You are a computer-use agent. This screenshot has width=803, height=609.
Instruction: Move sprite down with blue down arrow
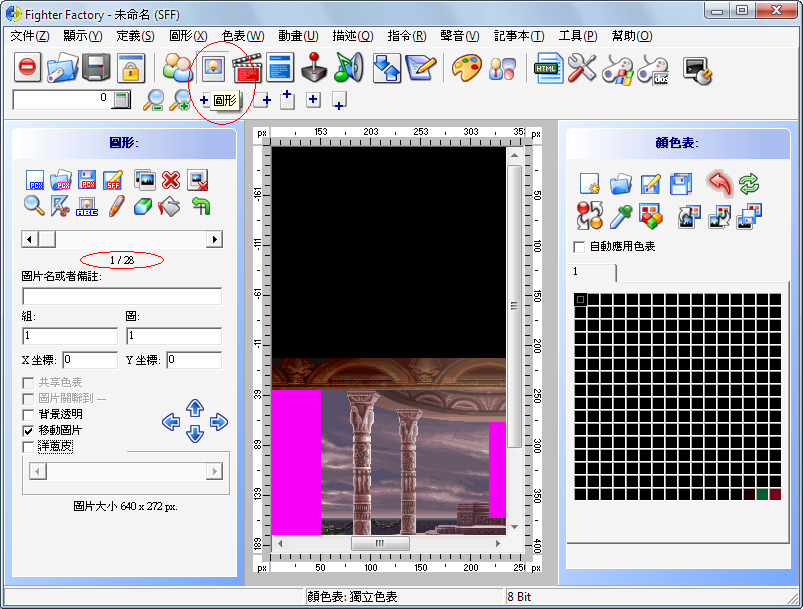(195, 434)
